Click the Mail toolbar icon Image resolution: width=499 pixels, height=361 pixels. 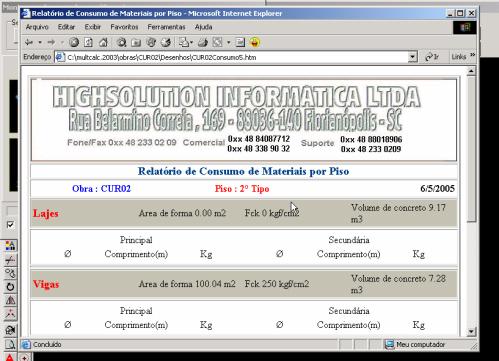[183, 42]
